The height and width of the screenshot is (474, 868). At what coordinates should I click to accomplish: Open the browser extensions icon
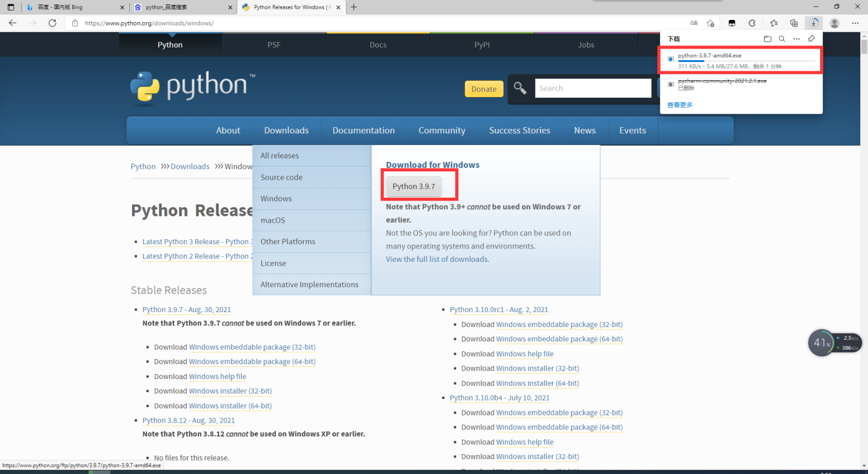[x=752, y=23]
